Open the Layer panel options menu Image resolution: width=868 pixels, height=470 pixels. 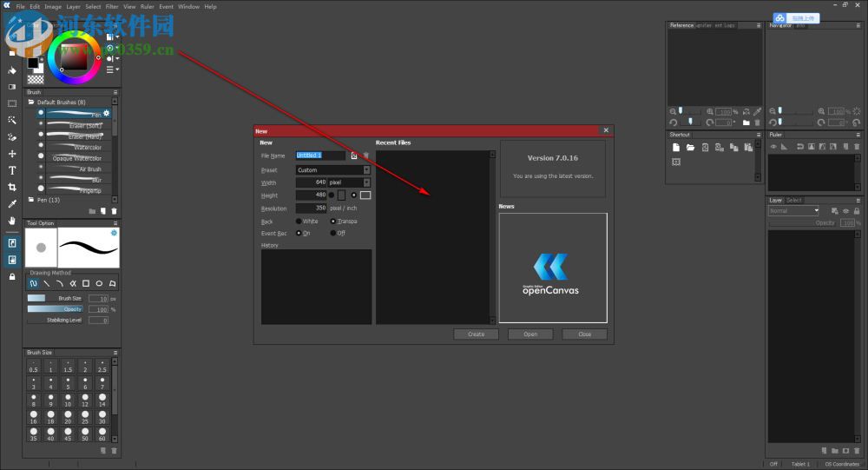pyautogui.click(x=858, y=201)
